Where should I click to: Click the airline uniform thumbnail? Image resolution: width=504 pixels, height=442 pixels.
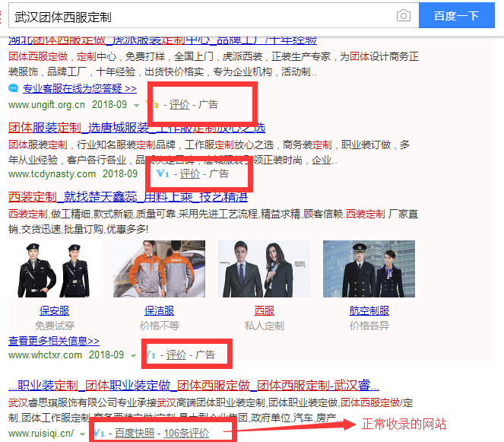(369, 269)
